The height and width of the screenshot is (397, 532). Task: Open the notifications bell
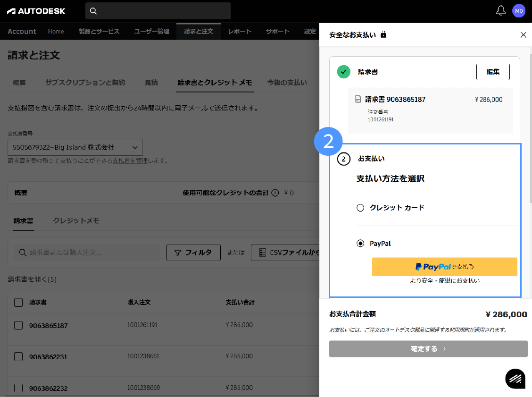coord(501,11)
